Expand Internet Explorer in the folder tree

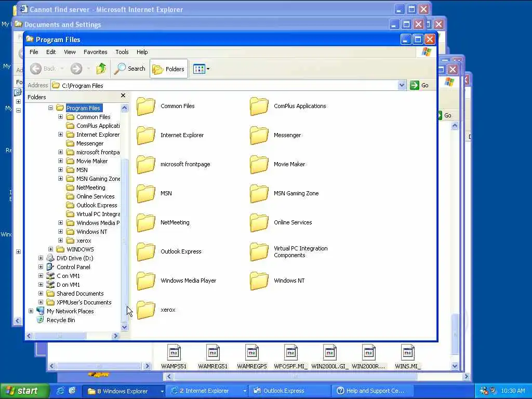(x=60, y=135)
